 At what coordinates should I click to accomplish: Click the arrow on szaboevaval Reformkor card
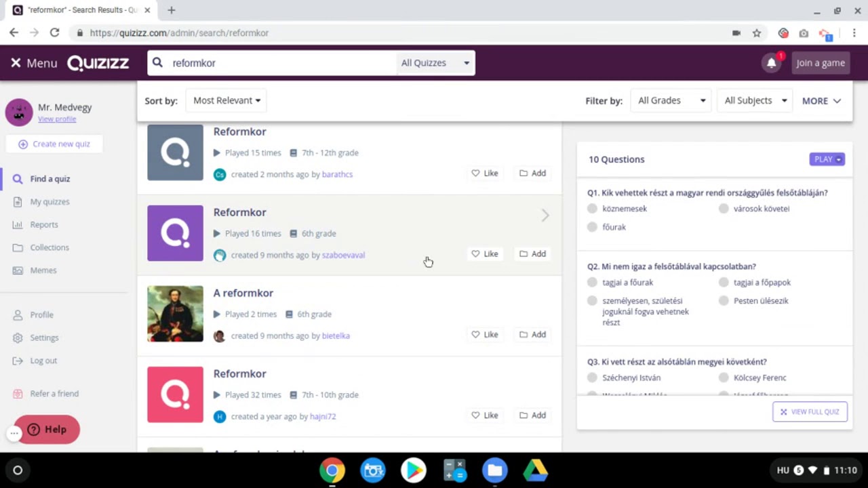coord(545,216)
